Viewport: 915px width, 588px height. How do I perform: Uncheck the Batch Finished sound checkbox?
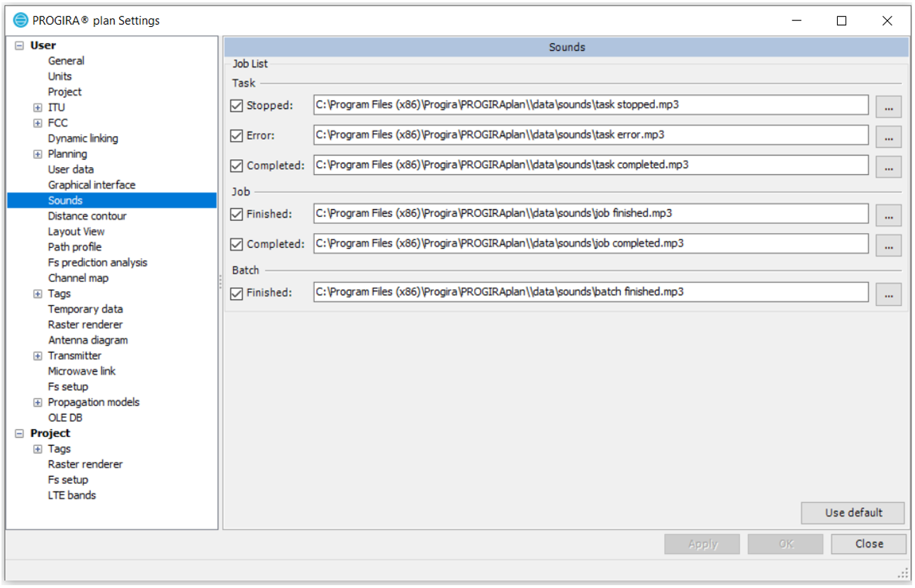click(237, 293)
